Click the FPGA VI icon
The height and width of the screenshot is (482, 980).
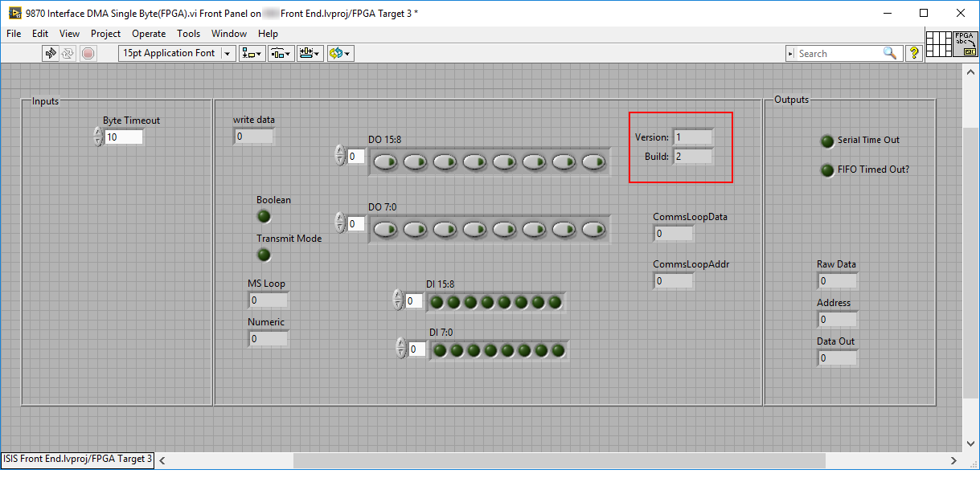[x=964, y=43]
